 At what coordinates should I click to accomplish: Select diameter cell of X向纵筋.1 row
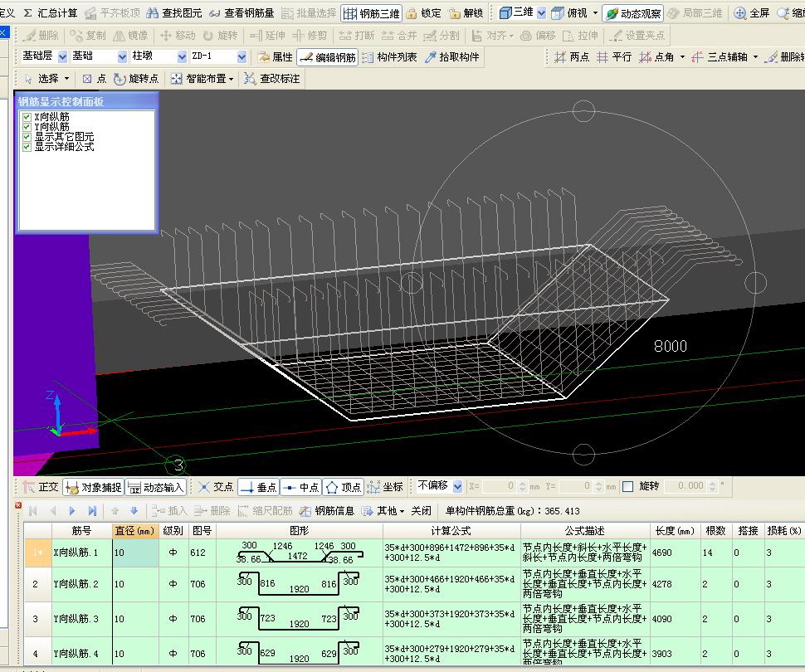(134, 552)
